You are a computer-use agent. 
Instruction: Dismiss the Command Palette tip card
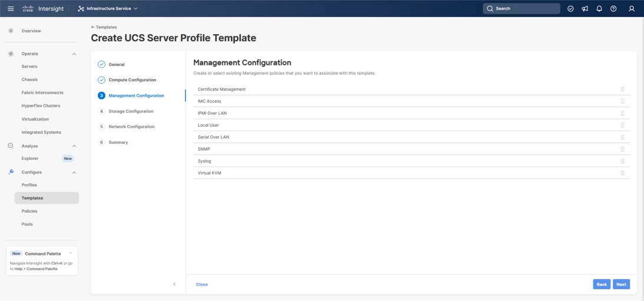point(71,253)
